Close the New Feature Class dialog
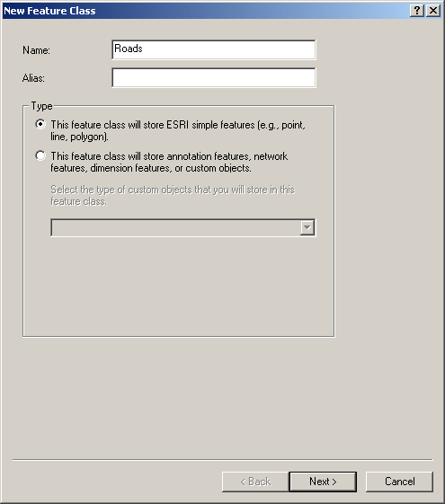Viewport: 445px width, 504px height. point(433,11)
